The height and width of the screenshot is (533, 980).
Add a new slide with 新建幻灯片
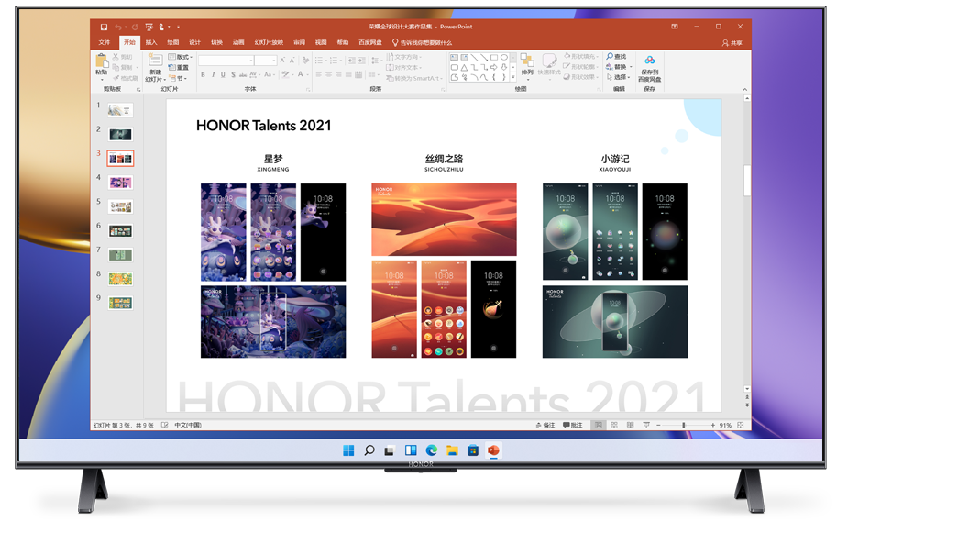[x=155, y=68]
